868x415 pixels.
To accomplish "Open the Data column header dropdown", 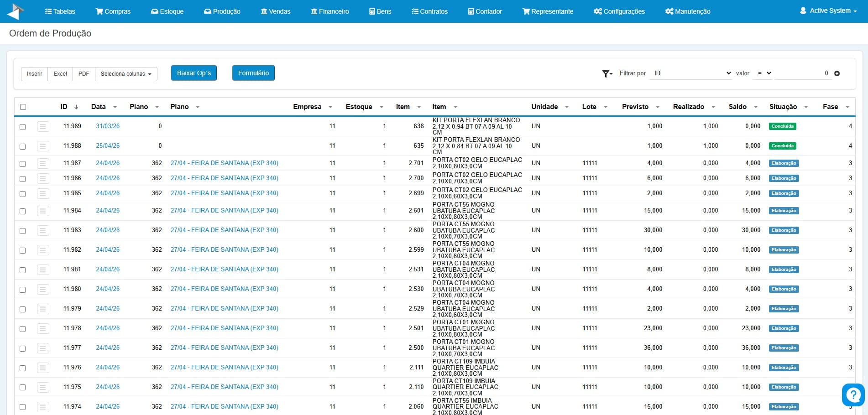I will coord(115,107).
